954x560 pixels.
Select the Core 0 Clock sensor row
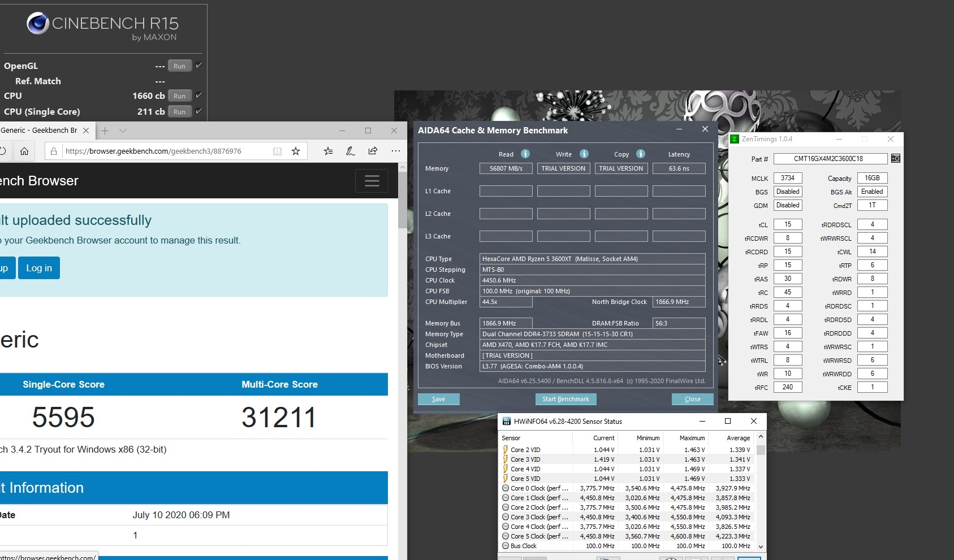(x=627, y=488)
